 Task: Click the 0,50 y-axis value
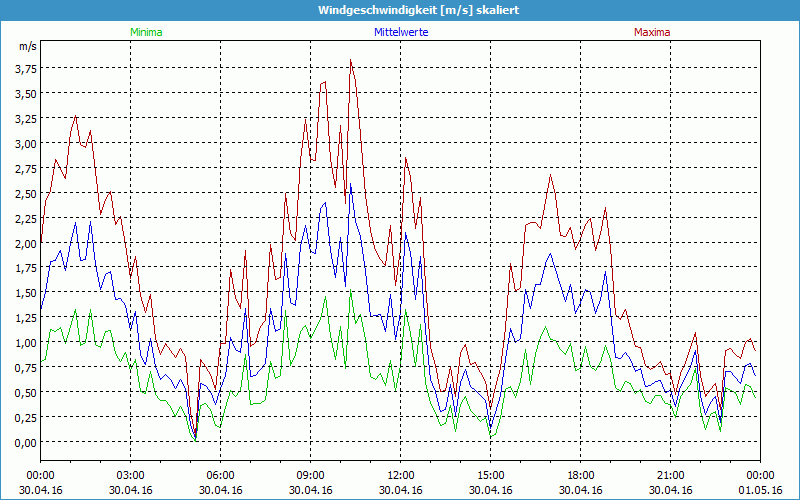click(26, 393)
